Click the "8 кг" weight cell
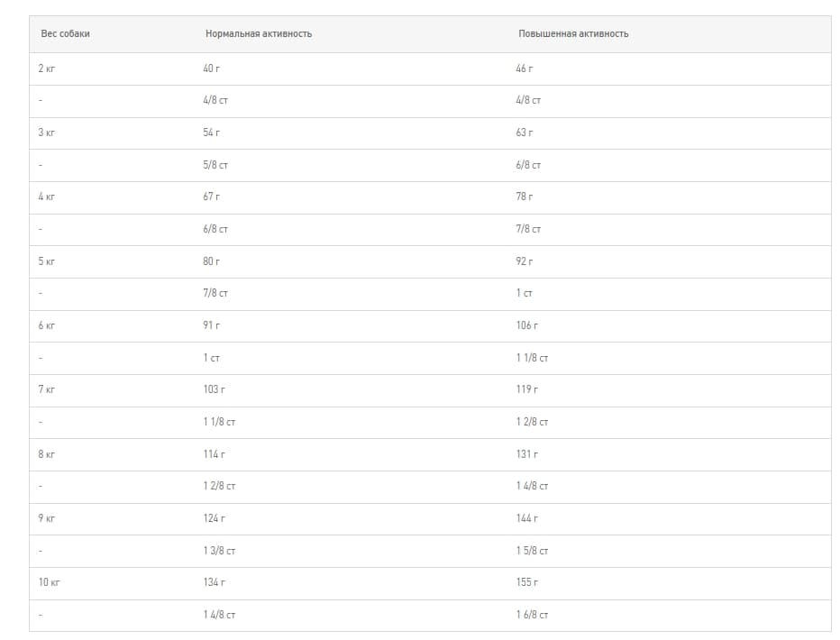The image size is (840, 640). [47, 454]
